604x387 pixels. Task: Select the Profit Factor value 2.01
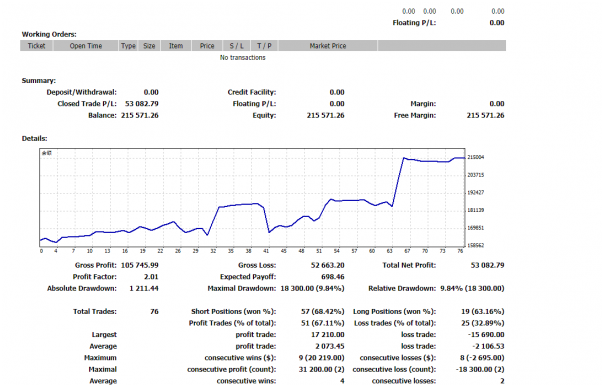point(151,276)
